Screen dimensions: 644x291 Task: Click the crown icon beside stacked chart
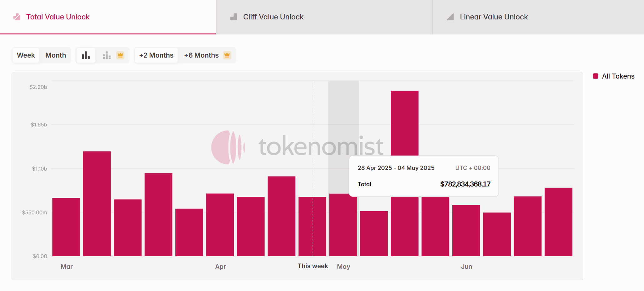120,55
